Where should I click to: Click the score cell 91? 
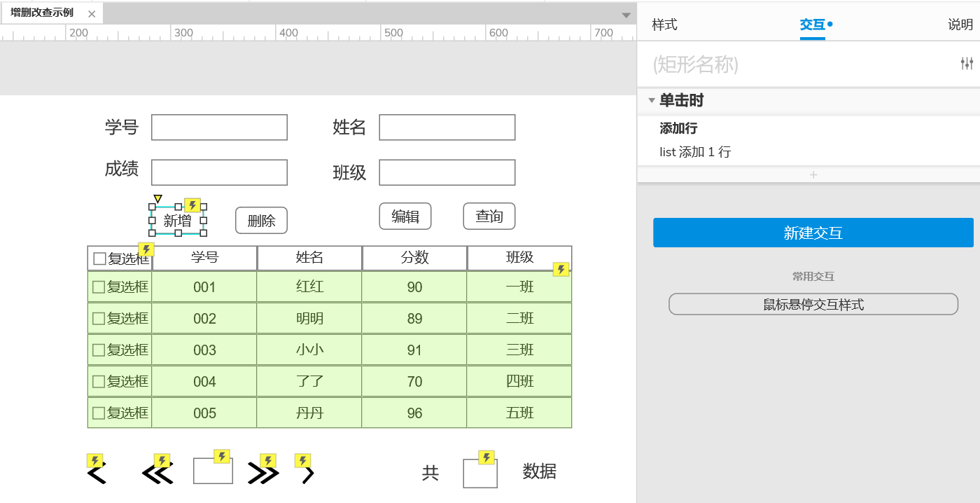(414, 350)
